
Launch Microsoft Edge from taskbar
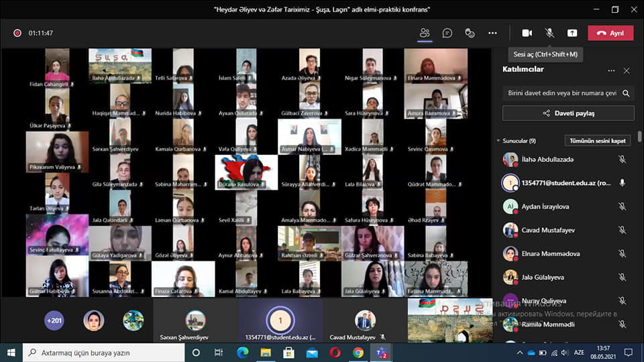pyautogui.click(x=242, y=353)
